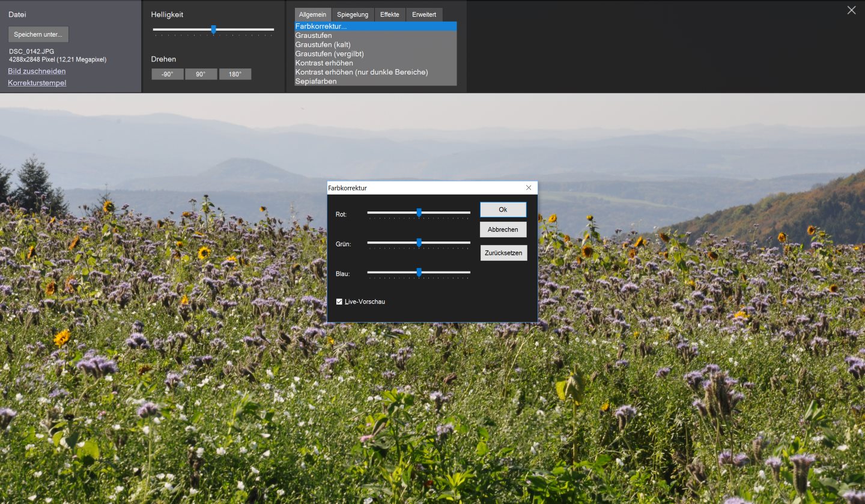
Task: Rotate the image by 180°
Action: pos(235,74)
